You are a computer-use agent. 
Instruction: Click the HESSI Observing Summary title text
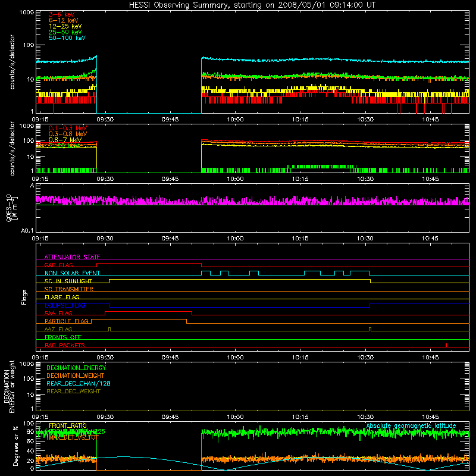[252, 5]
